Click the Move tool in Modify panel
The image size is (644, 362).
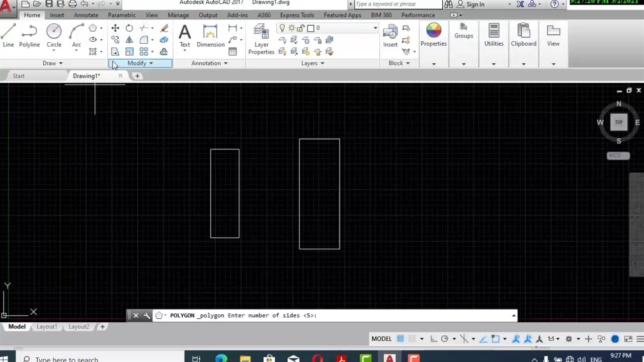click(115, 28)
